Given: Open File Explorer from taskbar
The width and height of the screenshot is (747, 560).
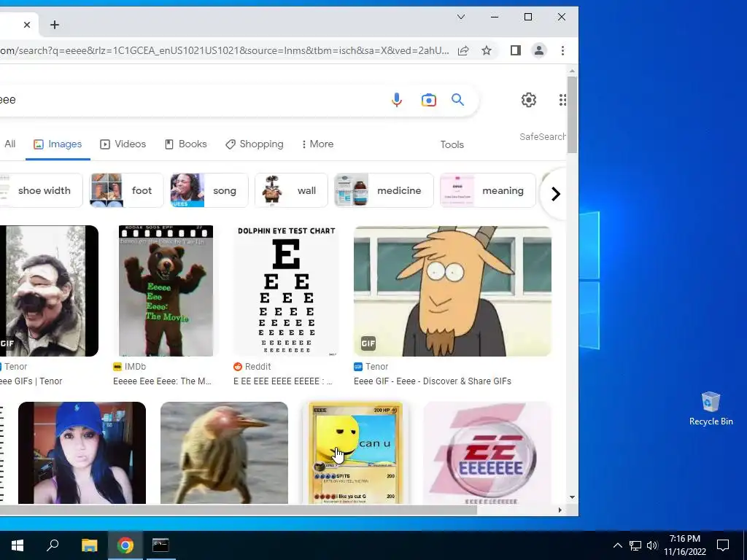Looking at the screenshot, I should point(89,545).
